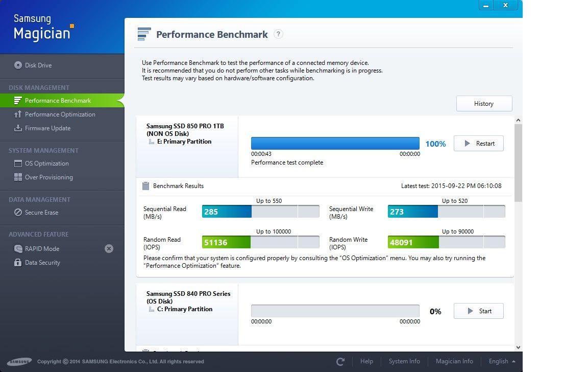This screenshot has width=588, height=372.
Task: Open the benchmark History
Action: coord(484,104)
